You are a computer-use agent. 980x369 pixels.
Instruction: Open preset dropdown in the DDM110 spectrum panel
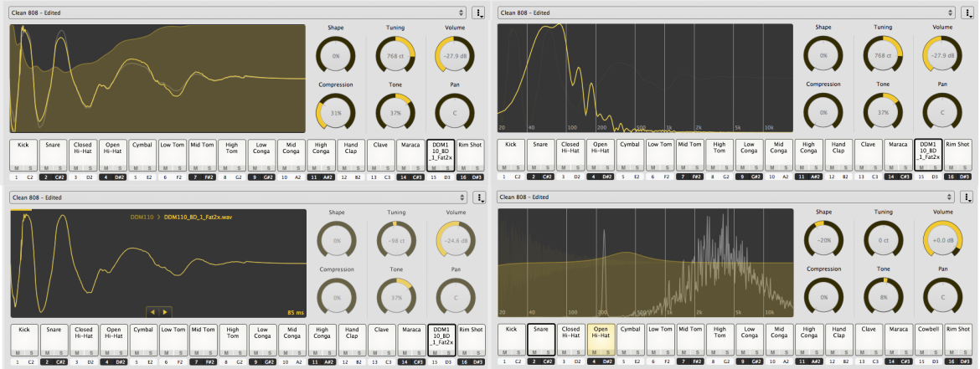726,13
